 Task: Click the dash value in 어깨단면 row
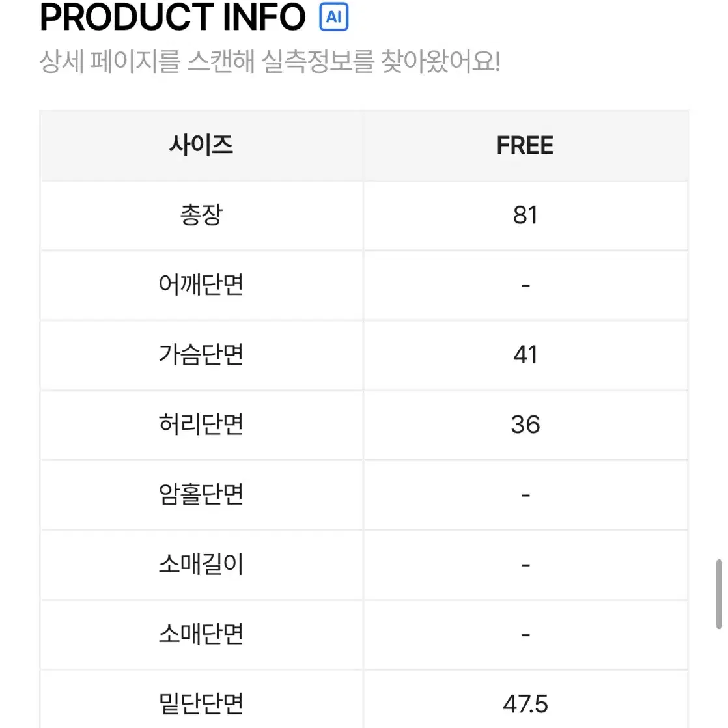point(525,285)
